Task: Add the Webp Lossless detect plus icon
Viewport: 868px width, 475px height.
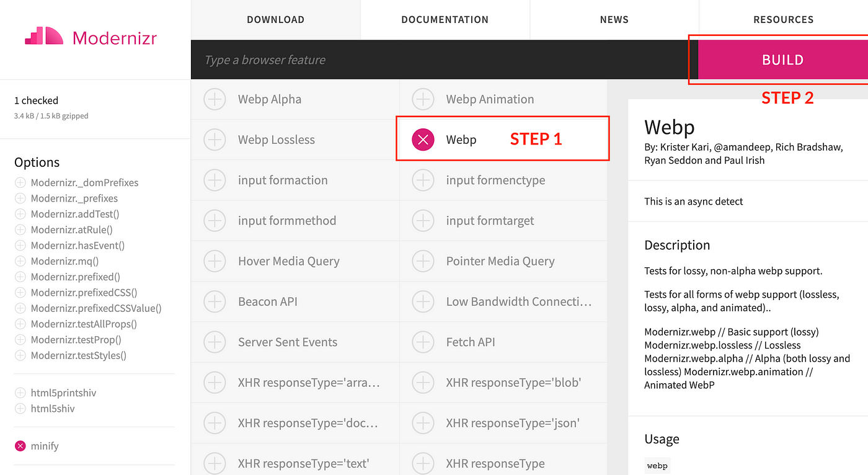Action: [215, 140]
